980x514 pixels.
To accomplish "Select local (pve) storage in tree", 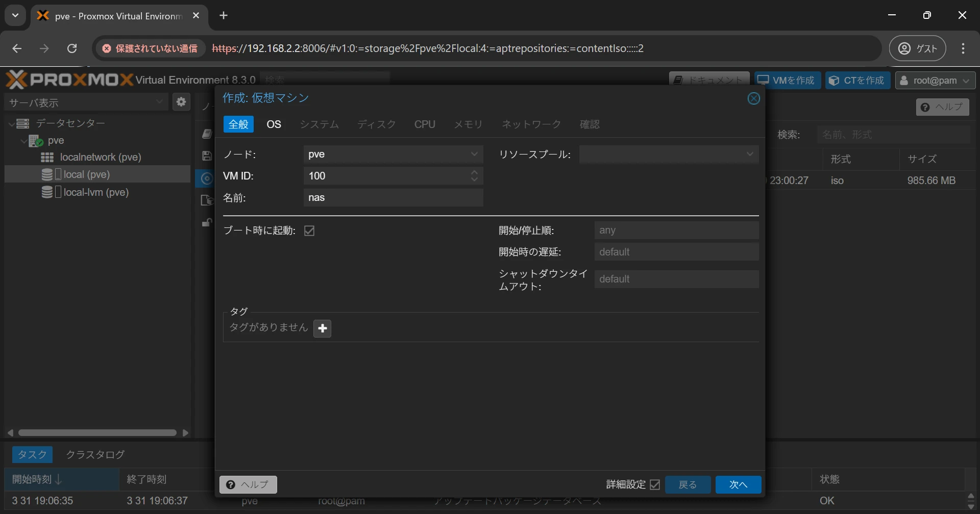I will pyautogui.click(x=97, y=174).
